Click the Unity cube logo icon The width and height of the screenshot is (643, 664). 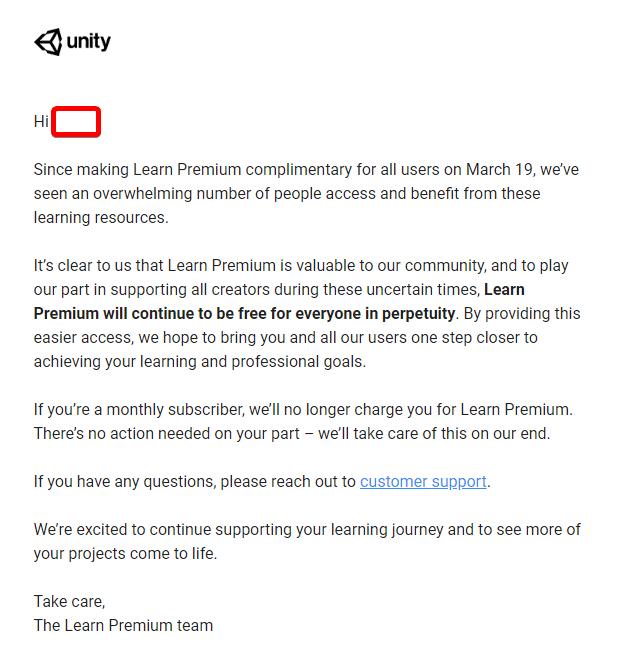48,42
